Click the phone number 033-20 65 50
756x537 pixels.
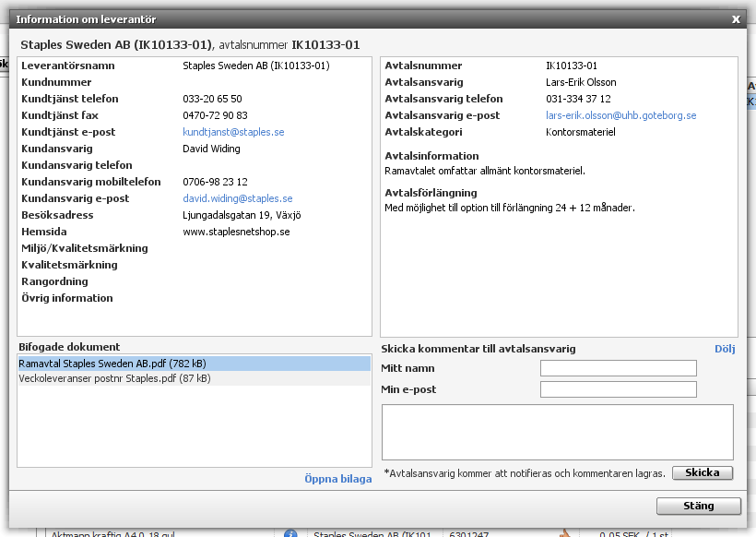[x=212, y=99]
